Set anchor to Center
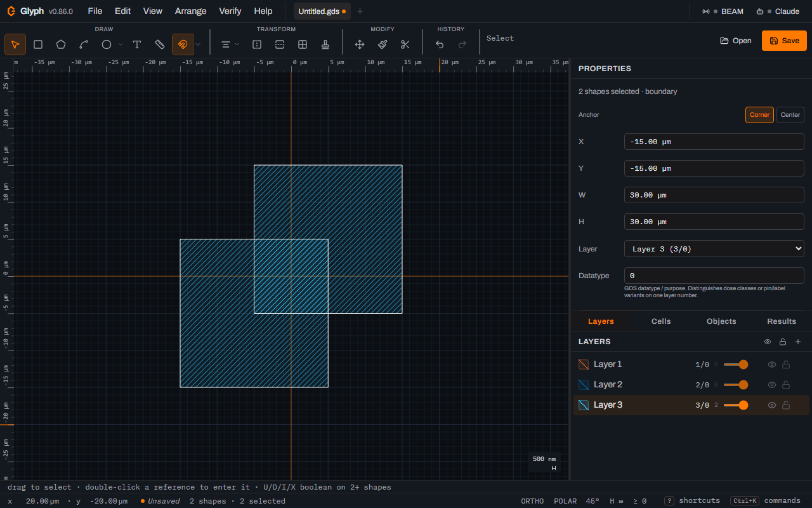Image resolution: width=812 pixels, height=508 pixels. (790, 115)
